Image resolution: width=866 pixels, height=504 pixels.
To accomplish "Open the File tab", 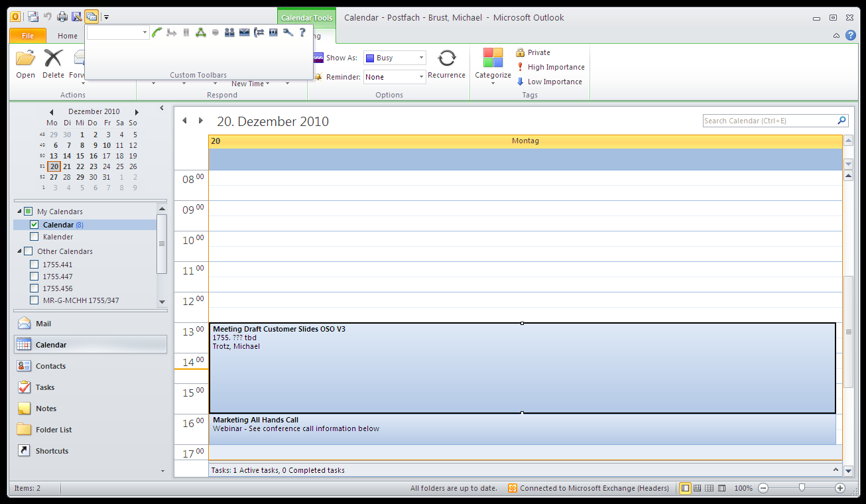I will point(28,36).
